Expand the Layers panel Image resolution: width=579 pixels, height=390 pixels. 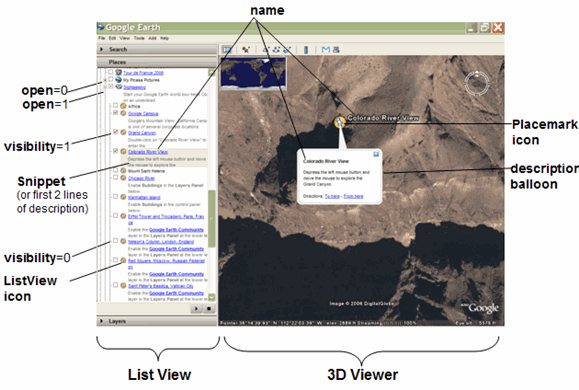click(102, 321)
